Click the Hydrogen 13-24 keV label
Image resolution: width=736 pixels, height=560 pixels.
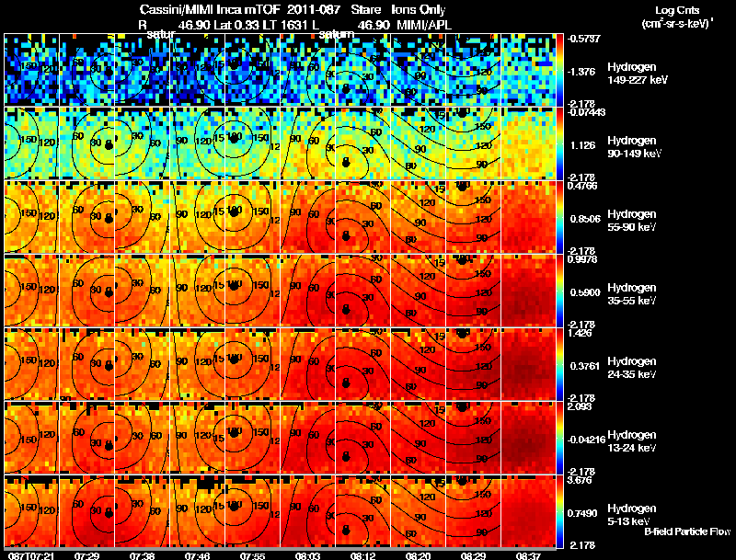pos(632,441)
